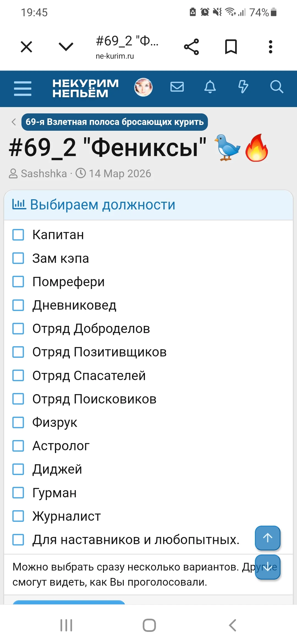The image size is (297, 644).
Task: Open browser three-dot menu
Action: point(271,47)
